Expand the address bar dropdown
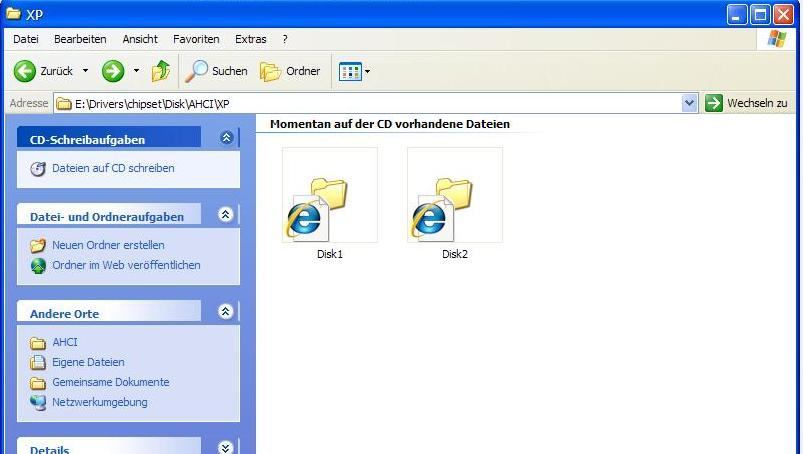The height and width of the screenshot is (454, 803). (689, 103)
